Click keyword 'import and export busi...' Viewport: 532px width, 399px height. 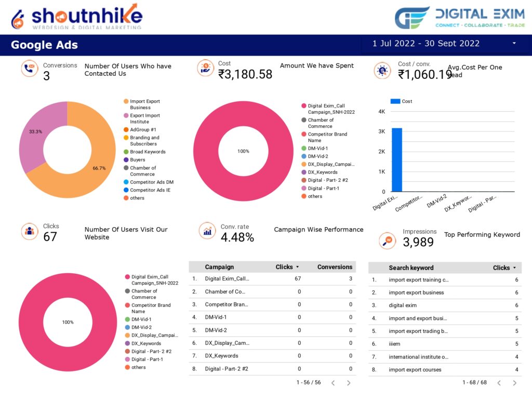pyautogui.click(x=418, y=318)
